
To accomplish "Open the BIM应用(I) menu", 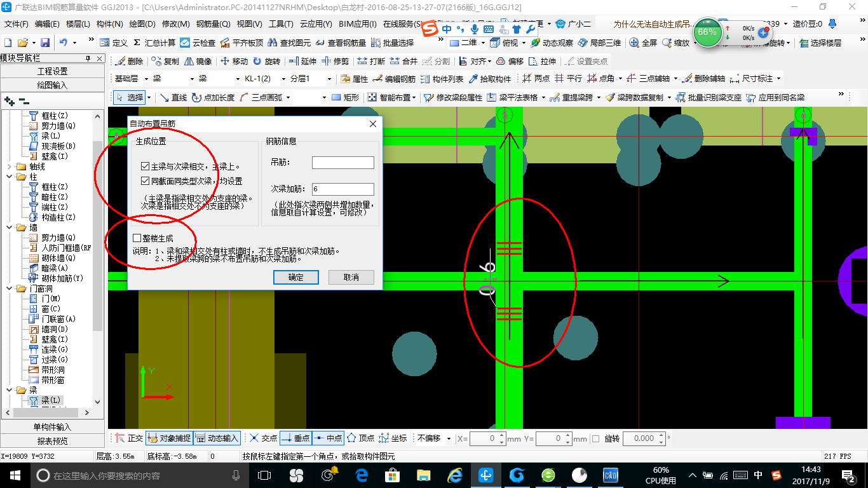I will point(357,24).
